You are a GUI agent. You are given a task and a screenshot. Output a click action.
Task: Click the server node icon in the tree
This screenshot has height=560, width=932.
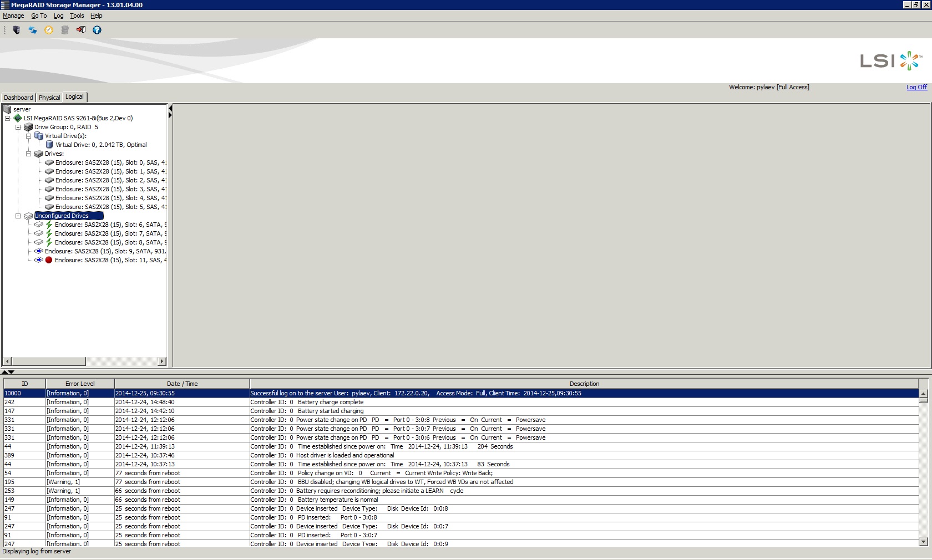(x=7, y=109)
